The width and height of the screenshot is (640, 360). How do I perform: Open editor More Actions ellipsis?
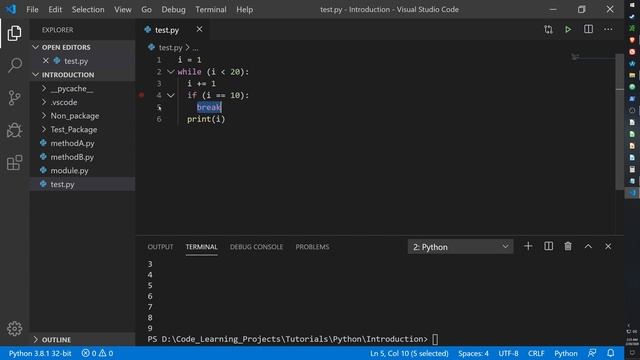coord(608,29)
